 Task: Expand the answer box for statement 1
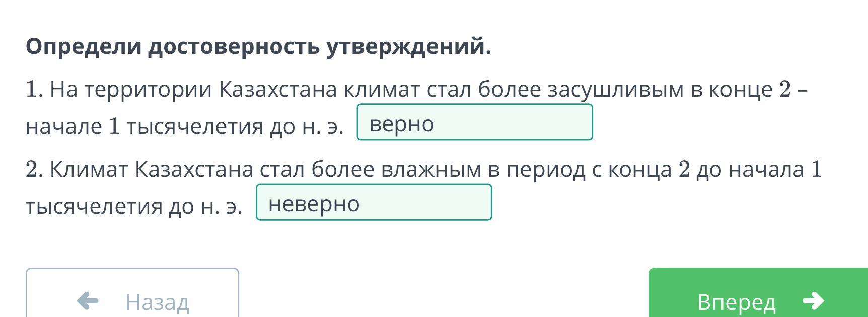[474, 122]
